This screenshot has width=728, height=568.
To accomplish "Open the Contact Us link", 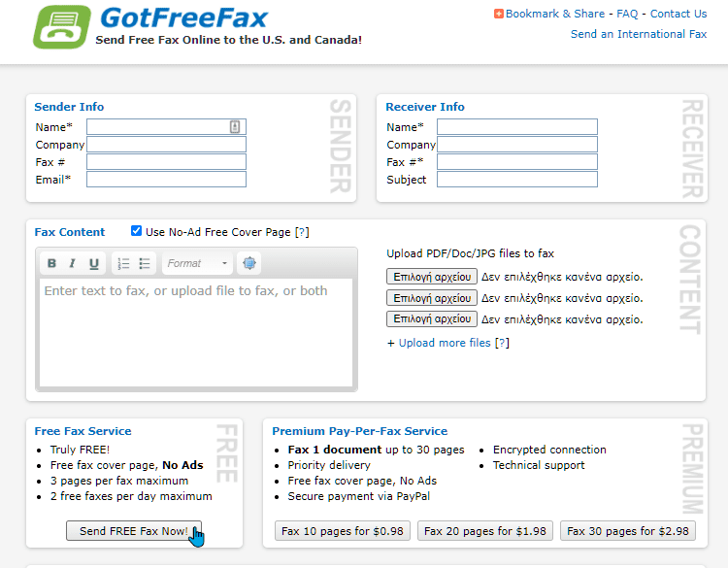I will coord(678,14).
